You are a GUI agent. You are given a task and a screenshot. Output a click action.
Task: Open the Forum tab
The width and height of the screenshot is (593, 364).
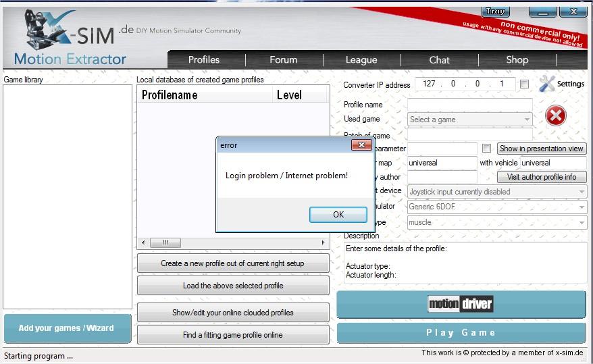(x=283, y=60)
